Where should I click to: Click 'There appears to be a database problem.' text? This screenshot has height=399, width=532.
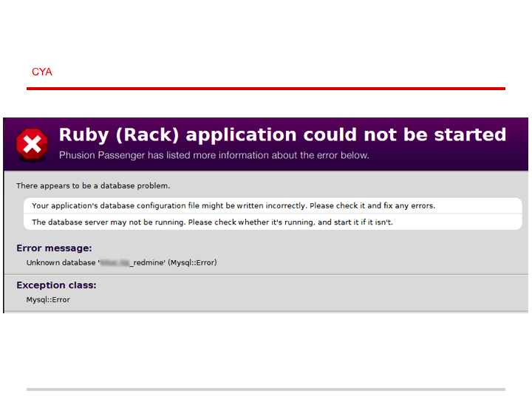tap(93, 186)
